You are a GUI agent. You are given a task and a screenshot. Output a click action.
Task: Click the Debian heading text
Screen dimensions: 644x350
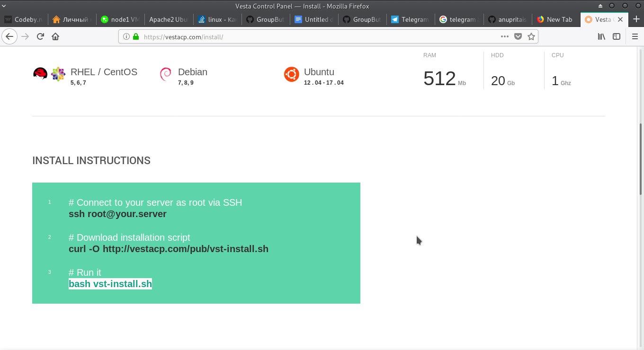[193, 72]
